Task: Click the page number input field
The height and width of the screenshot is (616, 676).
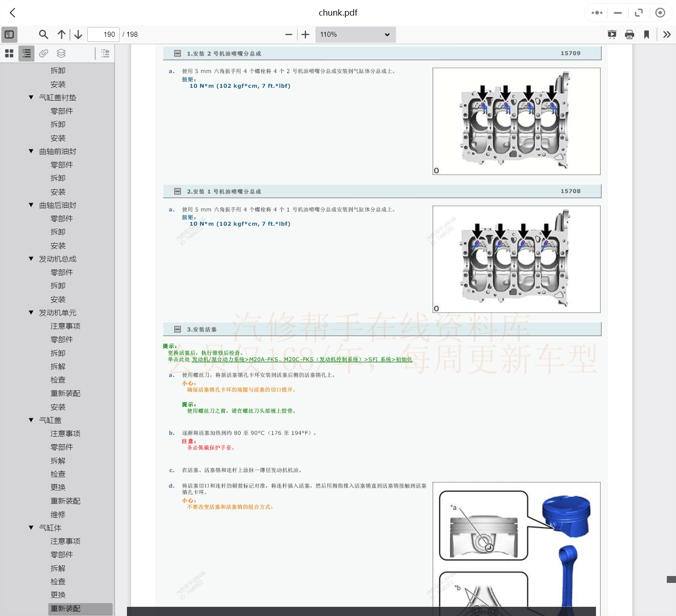Action: pyautogui.click(x=103, y=34)
